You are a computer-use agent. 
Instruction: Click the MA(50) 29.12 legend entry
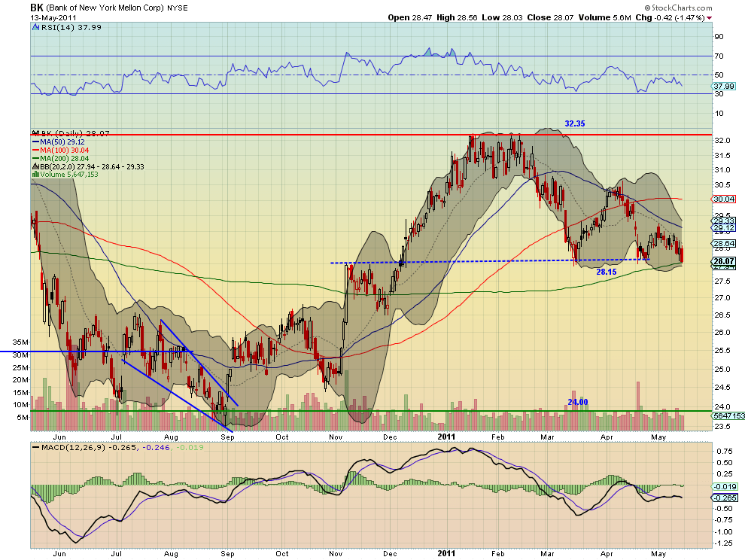62,142
